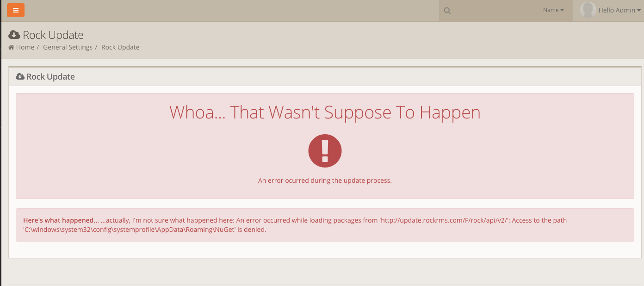The width and height of the screenshot is (644, 286).
Task: Select the cloud-download icon beside the page title
Action: [x=13, y=34]
